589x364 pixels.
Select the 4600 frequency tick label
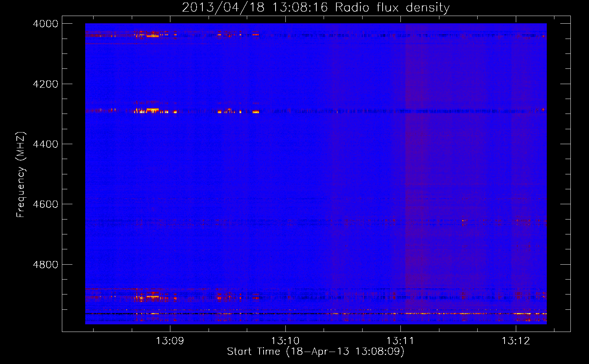click(x=46, y=204)
